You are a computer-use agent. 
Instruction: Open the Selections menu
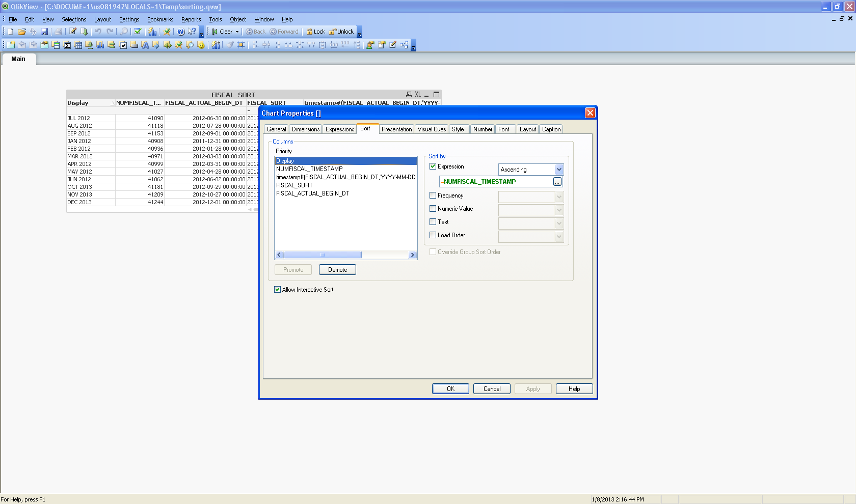[74, 19]
